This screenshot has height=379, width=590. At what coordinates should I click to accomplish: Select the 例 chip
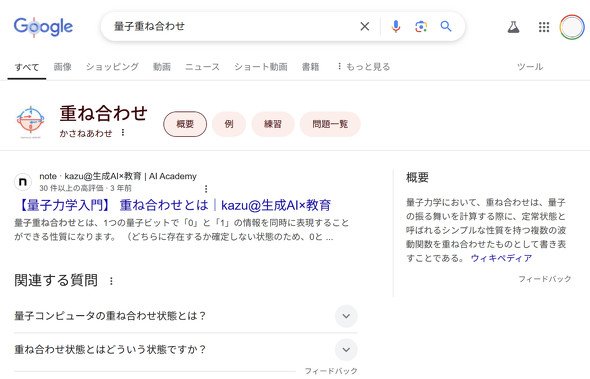(229, 124)
